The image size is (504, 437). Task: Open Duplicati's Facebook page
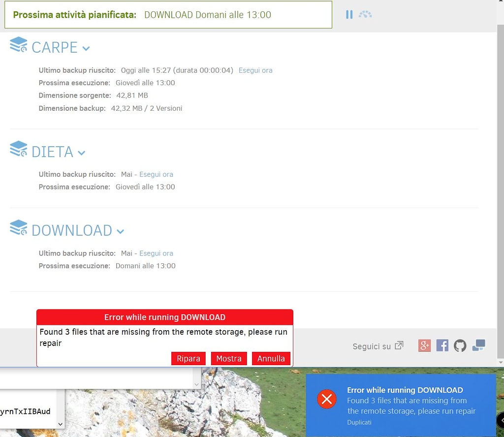[x=442, y=345]
